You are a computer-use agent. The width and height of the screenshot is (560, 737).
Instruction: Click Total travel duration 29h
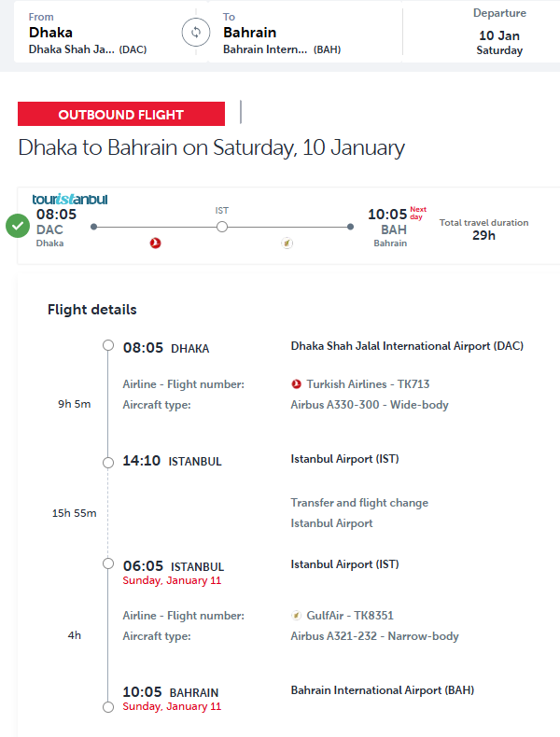coord(483,229)
